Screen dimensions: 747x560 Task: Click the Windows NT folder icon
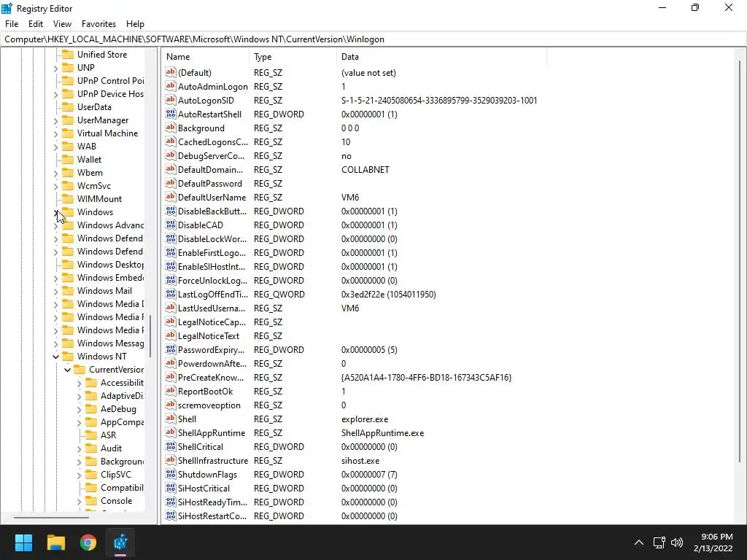click(x=68, y=356)
